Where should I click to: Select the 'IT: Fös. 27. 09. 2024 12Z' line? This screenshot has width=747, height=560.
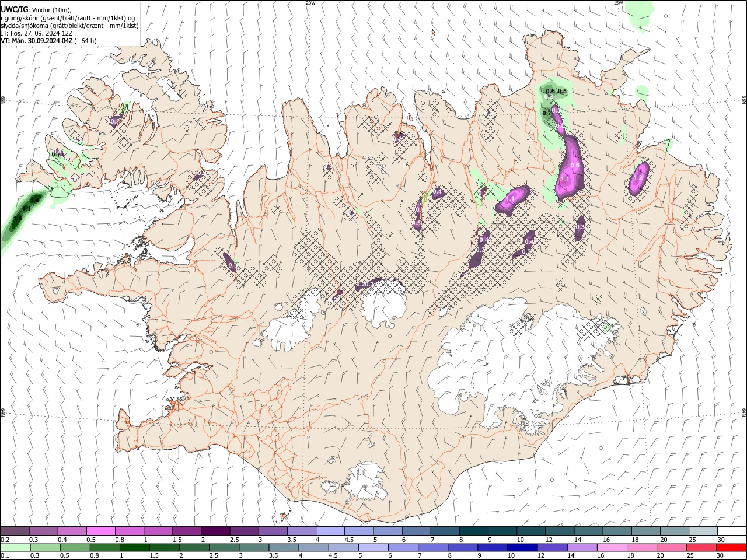click(x=36, y=33)
